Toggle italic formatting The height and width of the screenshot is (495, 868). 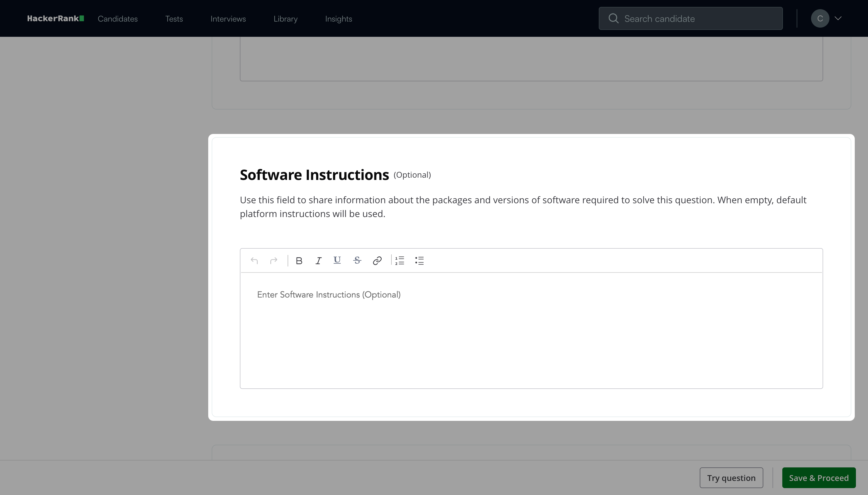pyautogui.click(x=318, y=261)
